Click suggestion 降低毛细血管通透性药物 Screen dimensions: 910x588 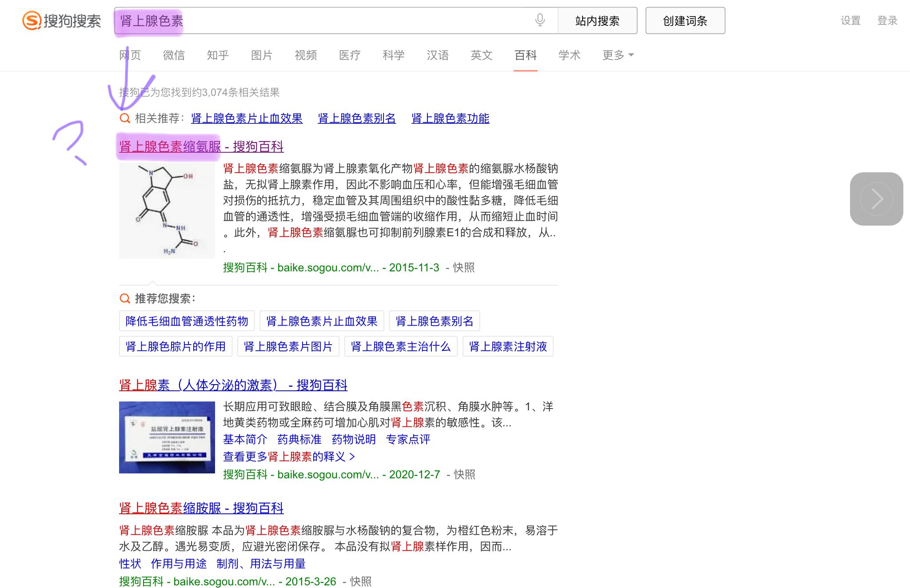(187, 321)
